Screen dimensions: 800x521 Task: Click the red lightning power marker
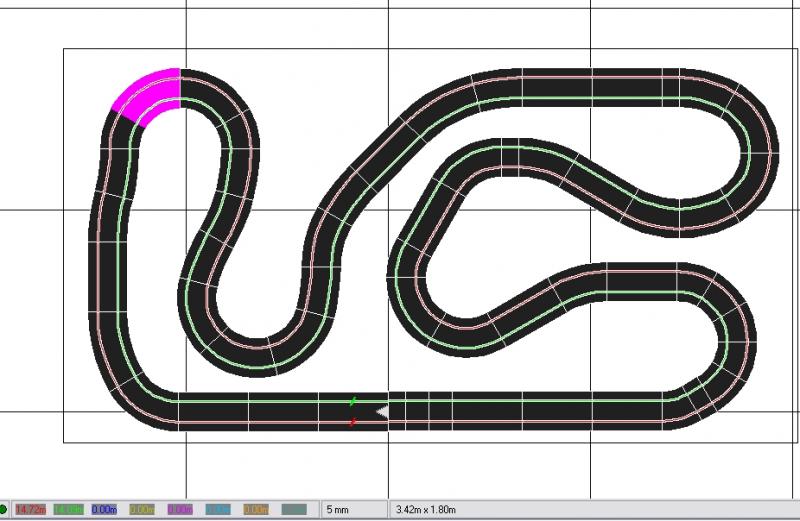(x=353, y=422)
